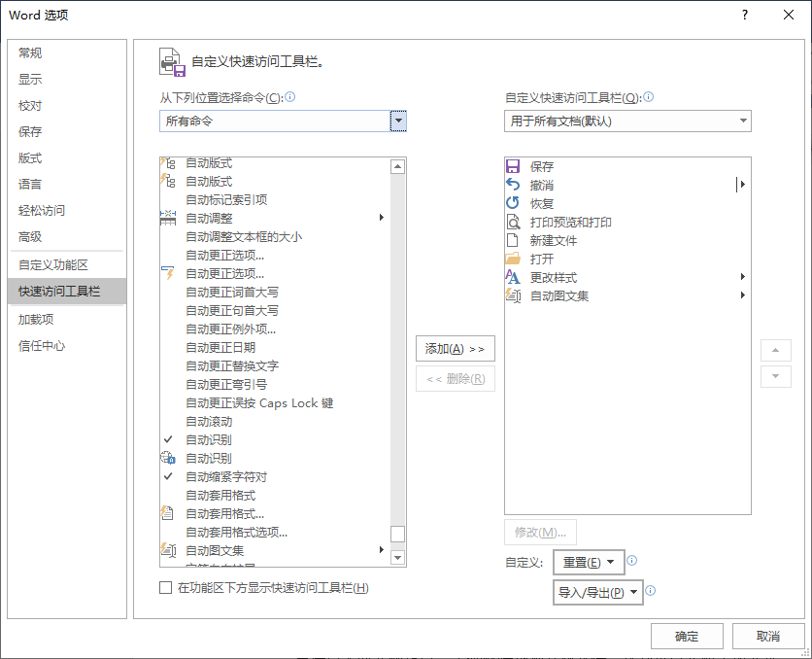Open the 校对 options category
The height and width of the screenshot is (659, 812).
pos(67,106)
